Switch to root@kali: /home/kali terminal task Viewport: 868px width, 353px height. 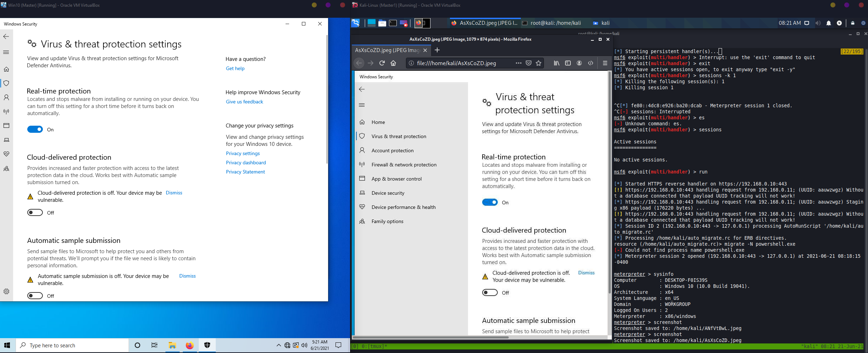click(x=552, y=23)
